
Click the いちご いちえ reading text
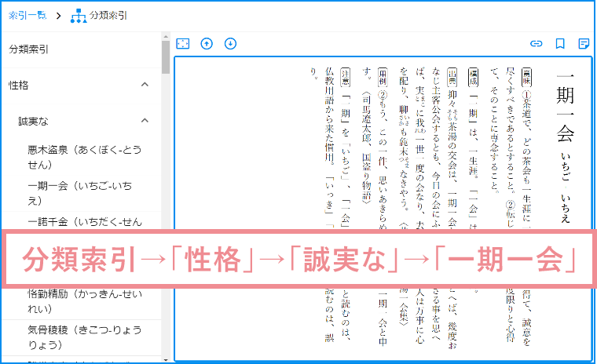click(566, 187)
